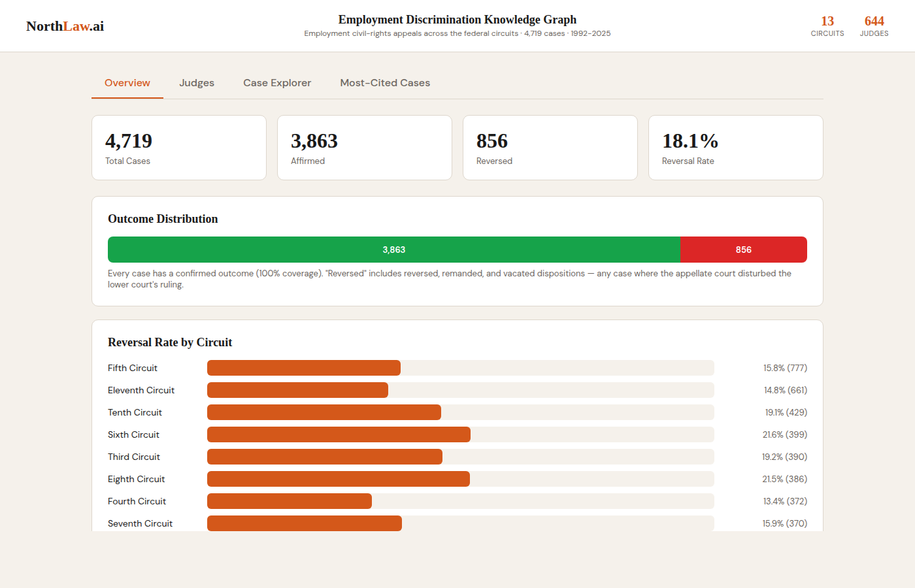Click the Seventh Circuit label
This screenshot has width=915, height=588.
coord(140,523)
